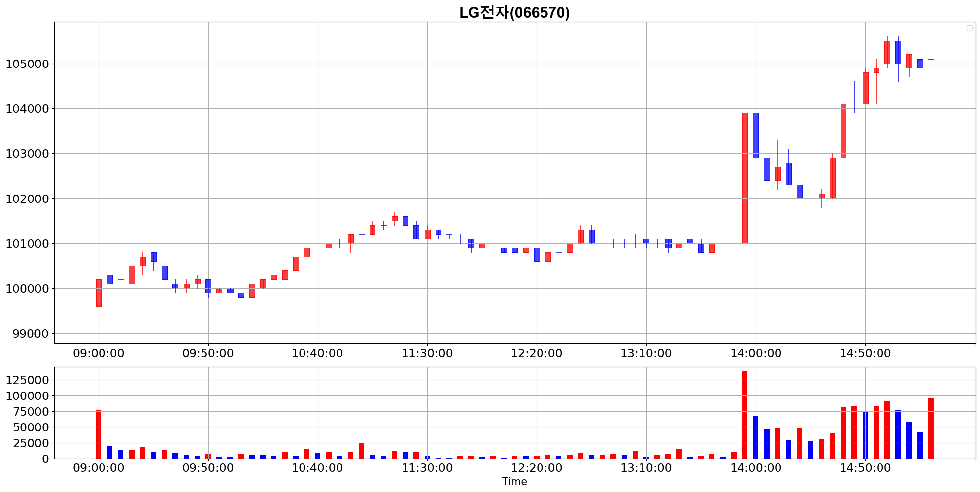Click the tall red candle just before 14:00:00
The image size is (980, 492).
point(744,178)
